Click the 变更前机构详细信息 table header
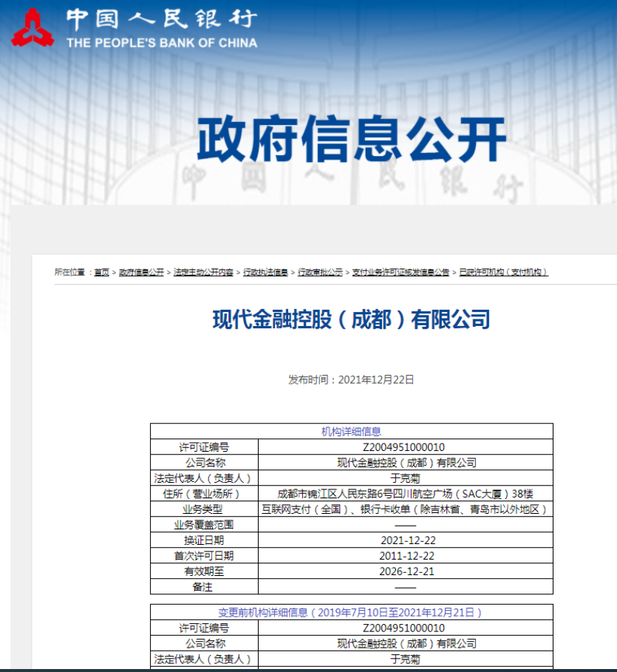This screenshot has width=617, height=672. click(351, 612)
